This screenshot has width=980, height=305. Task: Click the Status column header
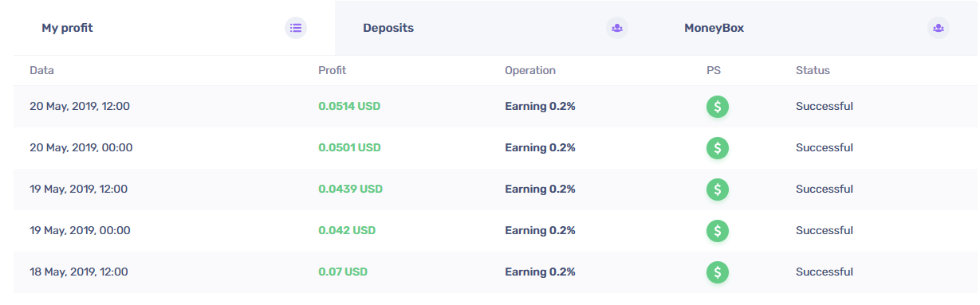click(813, 70)
